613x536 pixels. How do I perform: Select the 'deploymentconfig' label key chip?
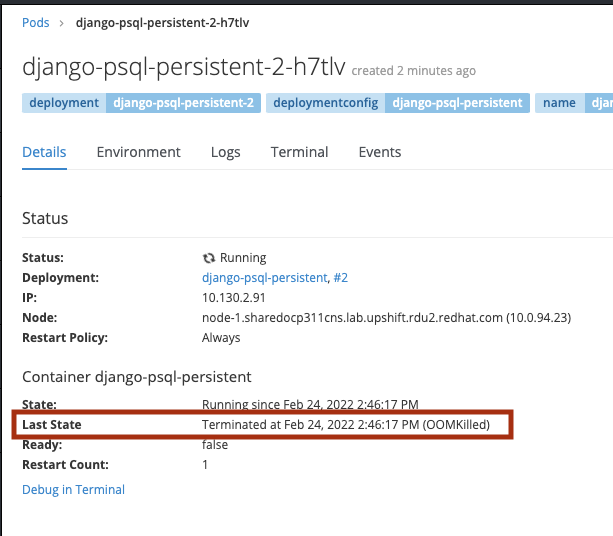pyautogui.click(x=325, y=102)
